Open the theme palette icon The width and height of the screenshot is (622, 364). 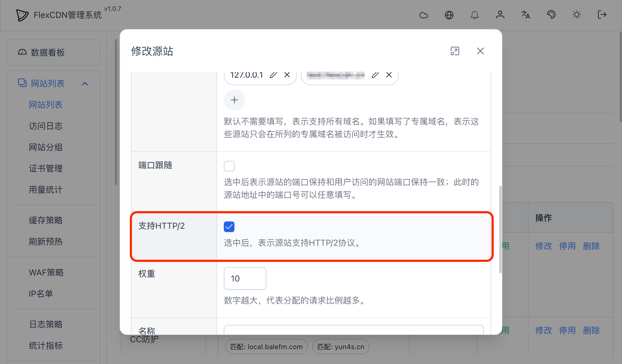click(551, 15)
